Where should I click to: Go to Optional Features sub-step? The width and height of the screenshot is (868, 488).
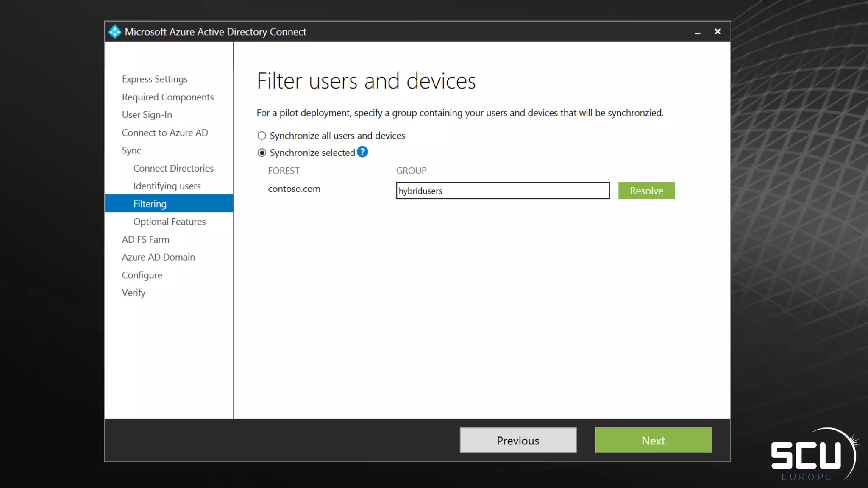[x=169, y=222]
